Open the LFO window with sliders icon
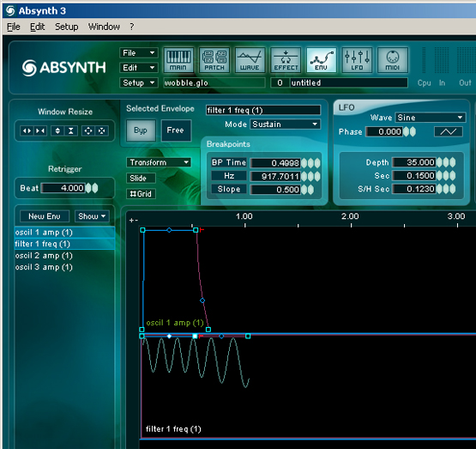Screen dimensions: 476x449 (357, 60)
